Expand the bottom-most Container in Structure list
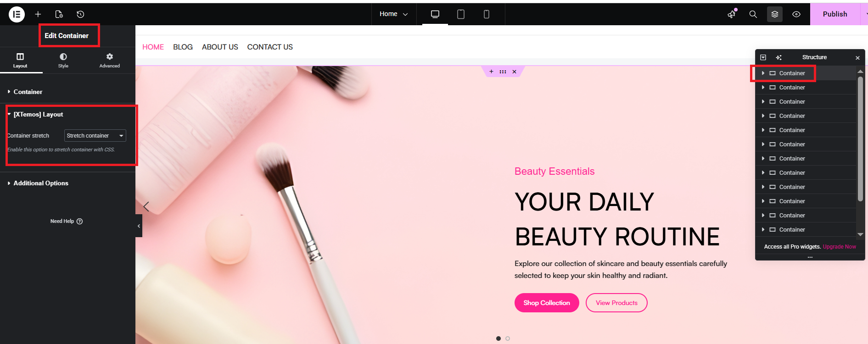868x344 pixels. click(763, 230)
